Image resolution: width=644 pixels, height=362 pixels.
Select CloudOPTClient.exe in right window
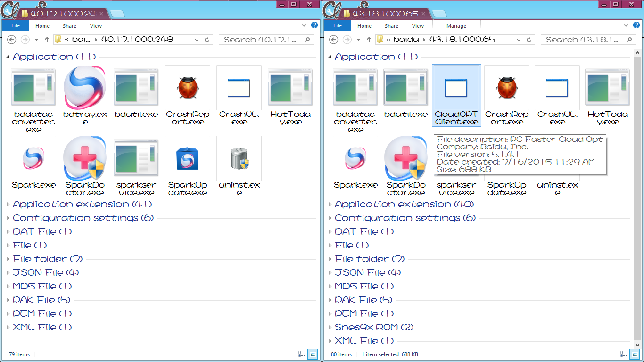pos(456,96)
